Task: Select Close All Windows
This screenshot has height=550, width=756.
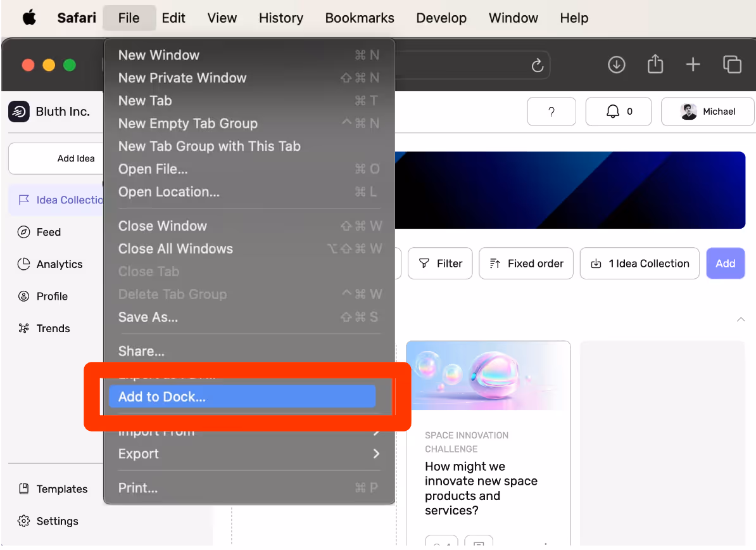Action: click(x=249, y=248)
